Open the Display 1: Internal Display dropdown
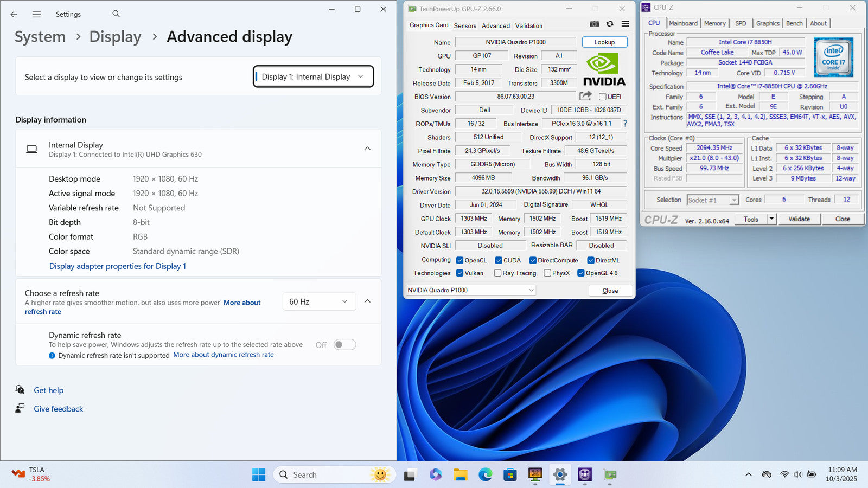868x488 pixels. click(x=313, y=77)
